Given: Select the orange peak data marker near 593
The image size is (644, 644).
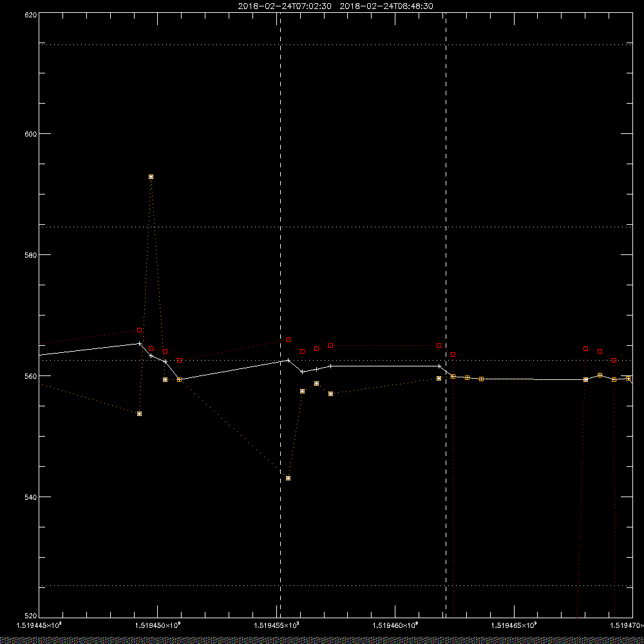Looking at the screenshot, I should tap(151, 177).
